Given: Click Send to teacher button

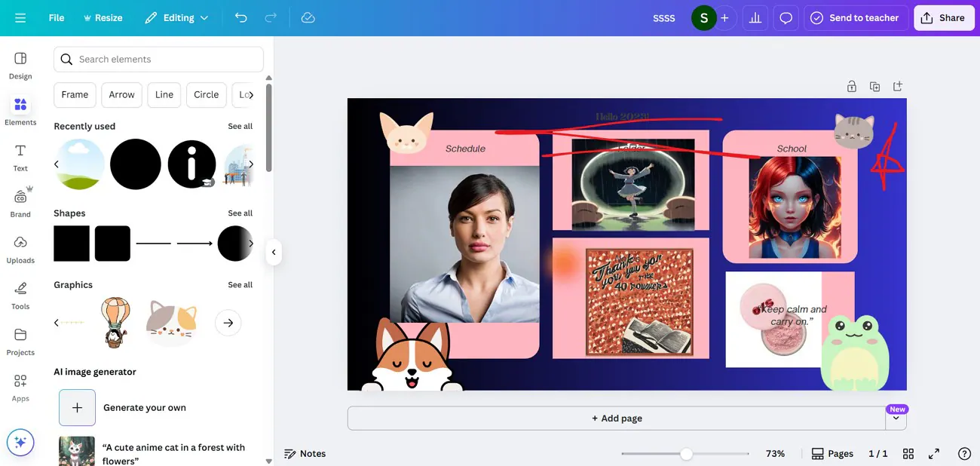Looking at the screenshot, I should (855, 17).
